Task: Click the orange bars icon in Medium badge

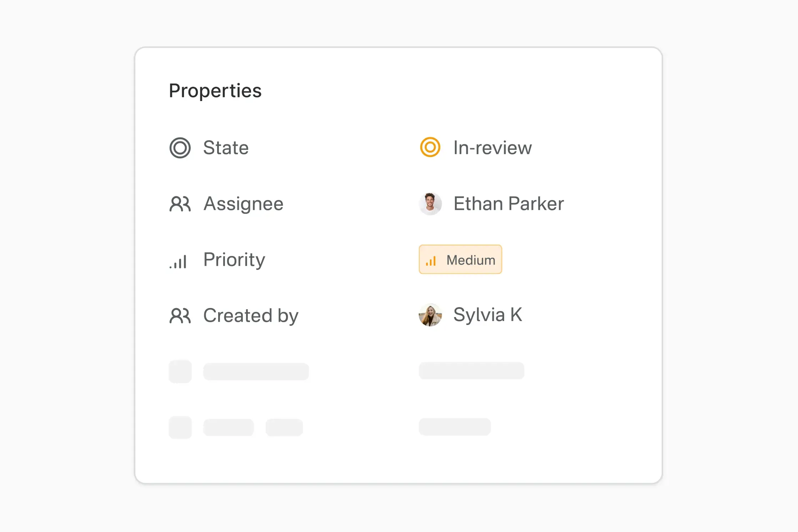Action: click(x=431, y=261)
